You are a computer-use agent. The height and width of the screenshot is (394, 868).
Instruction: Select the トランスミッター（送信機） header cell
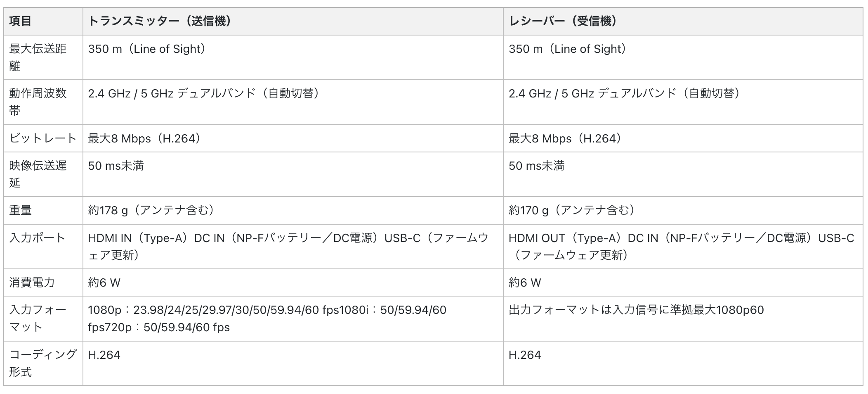tap(293, 21)
